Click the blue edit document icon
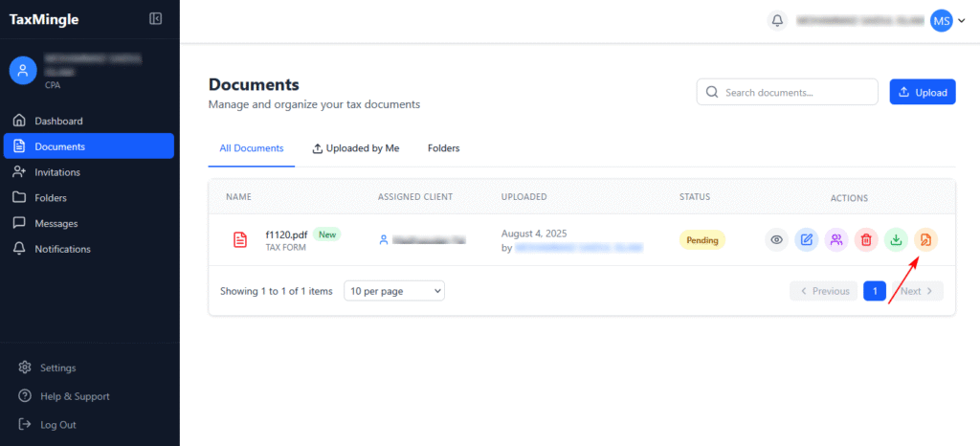Image resolution: width=980 pixels, height=446 pixels. pyautogui.click(x=807, y=240)
